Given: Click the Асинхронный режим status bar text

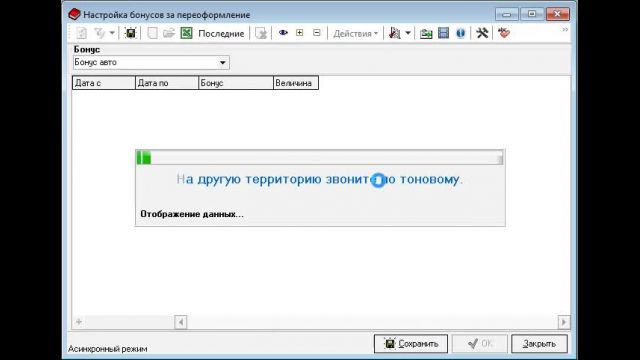Looking at the screenshot, I should pos(108,349).
